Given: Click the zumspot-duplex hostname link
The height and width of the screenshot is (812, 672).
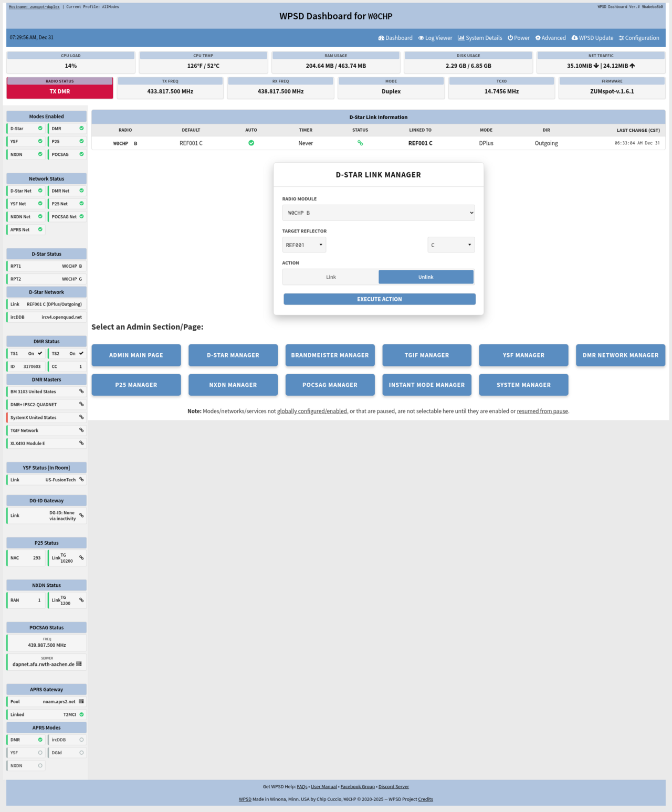Looking at the screenshot, I should coord(34,7).
